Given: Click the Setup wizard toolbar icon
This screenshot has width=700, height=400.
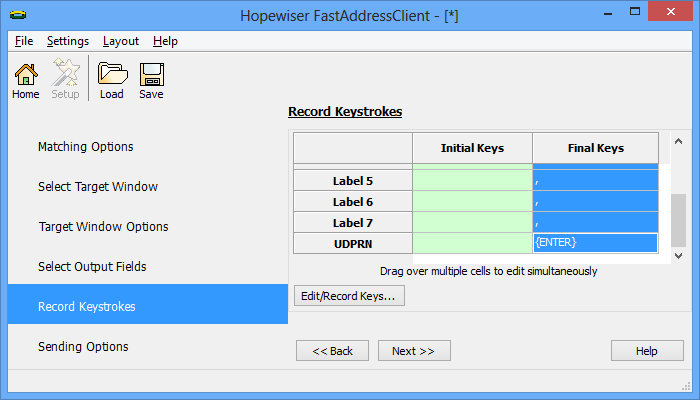Looking at the screenshot, I should coord(65,80).
